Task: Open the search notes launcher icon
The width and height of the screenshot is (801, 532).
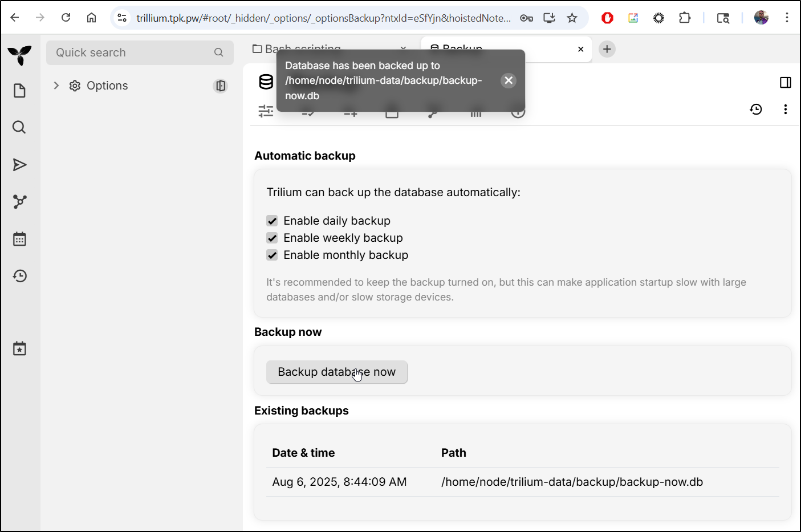Action: tap(19, 127)
